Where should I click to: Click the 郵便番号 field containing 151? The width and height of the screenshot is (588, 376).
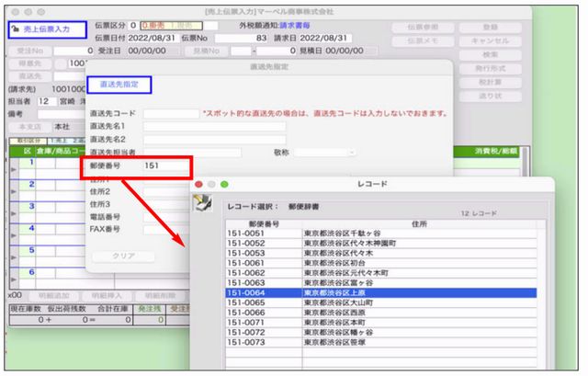[165, 166]
